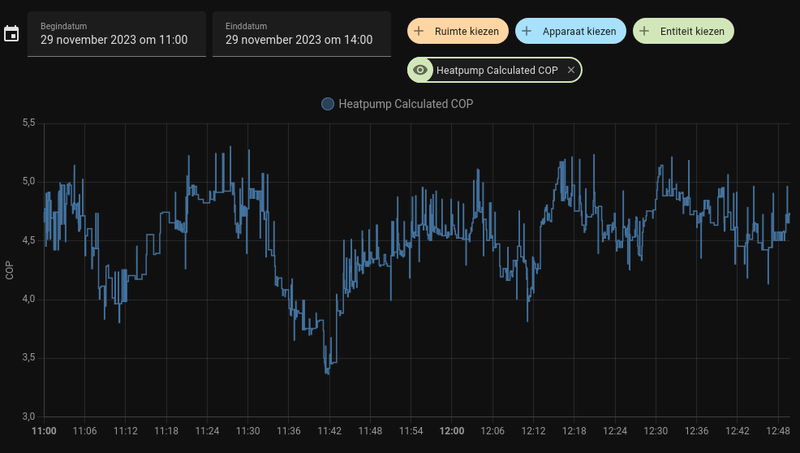Remove the Heatpump Calculated COP entity chip
This screenshot has width=800, height=453.
[571, 70]
